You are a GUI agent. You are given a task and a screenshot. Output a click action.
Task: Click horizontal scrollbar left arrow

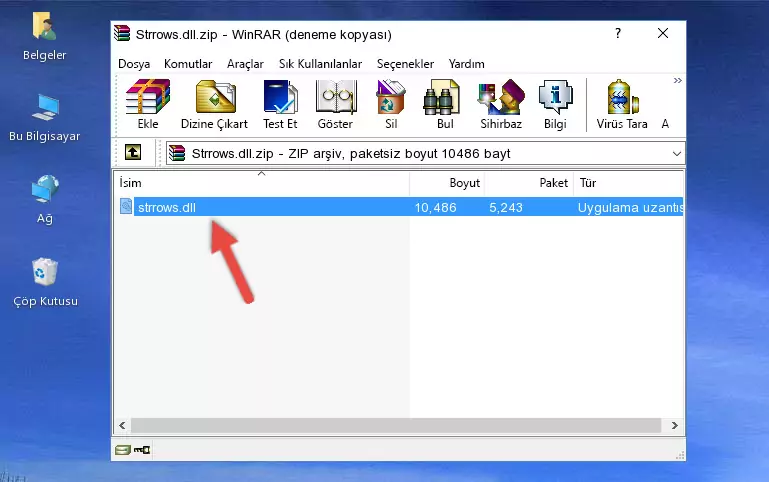click(x=123, y=425)
